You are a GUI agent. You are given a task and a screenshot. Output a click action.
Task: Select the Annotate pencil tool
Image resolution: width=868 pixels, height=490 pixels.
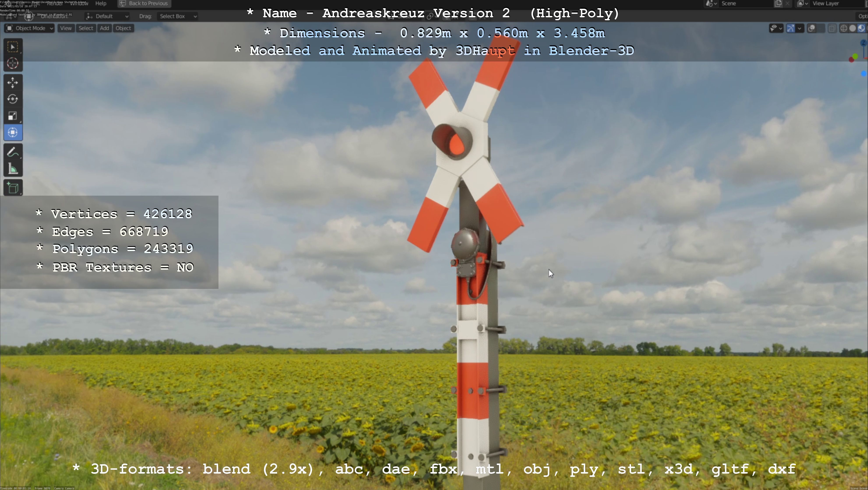tap(13, 152)
